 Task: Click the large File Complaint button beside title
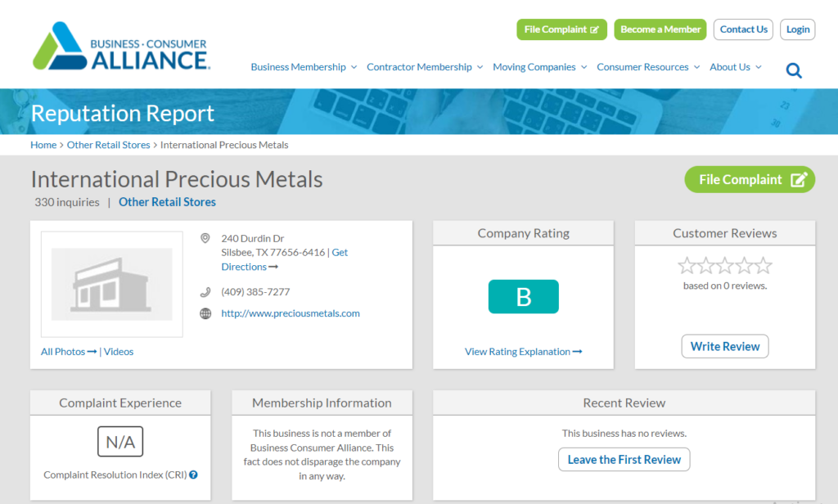(750, 179)
